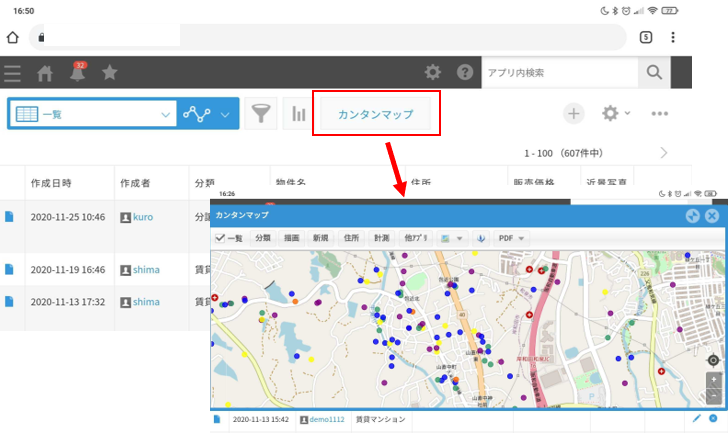The width and height of the screenshot is (728, 433).
Task: Go to next page of records
Action: point(664,153)
